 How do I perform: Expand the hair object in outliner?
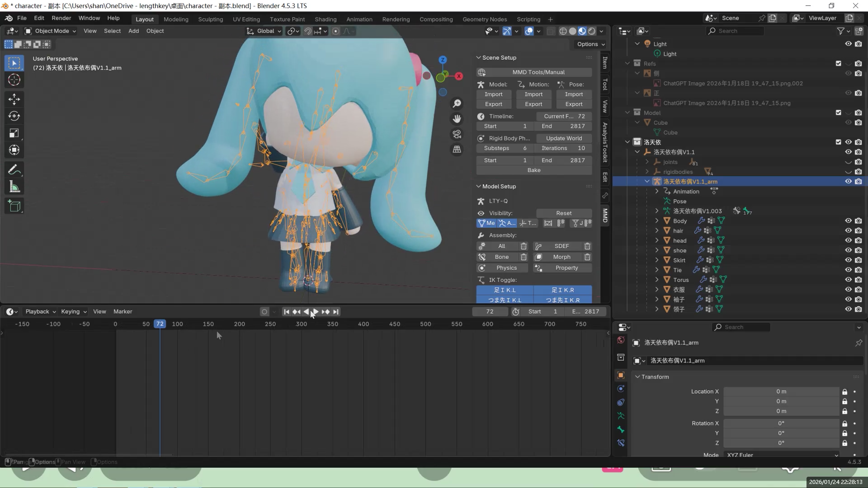pos(657,231)
